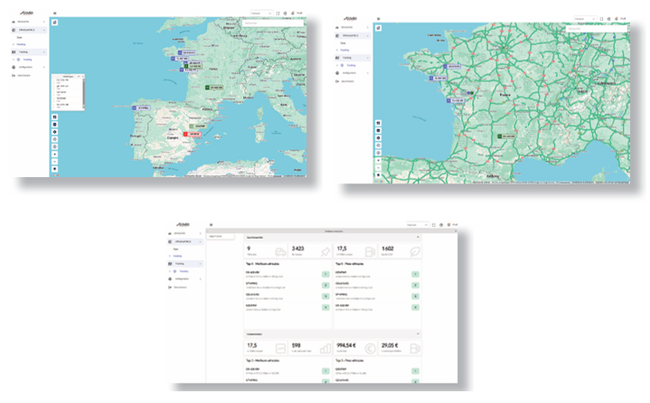The height and width of the screenshot is (403, 650).
Task: Click the "9" vehicles stat card
Action: (266, 251)
